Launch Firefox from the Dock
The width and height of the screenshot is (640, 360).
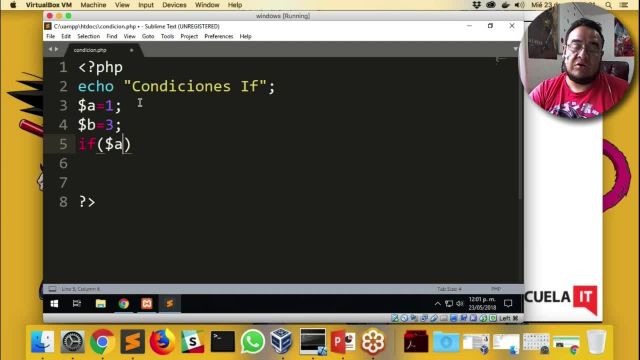162,341
